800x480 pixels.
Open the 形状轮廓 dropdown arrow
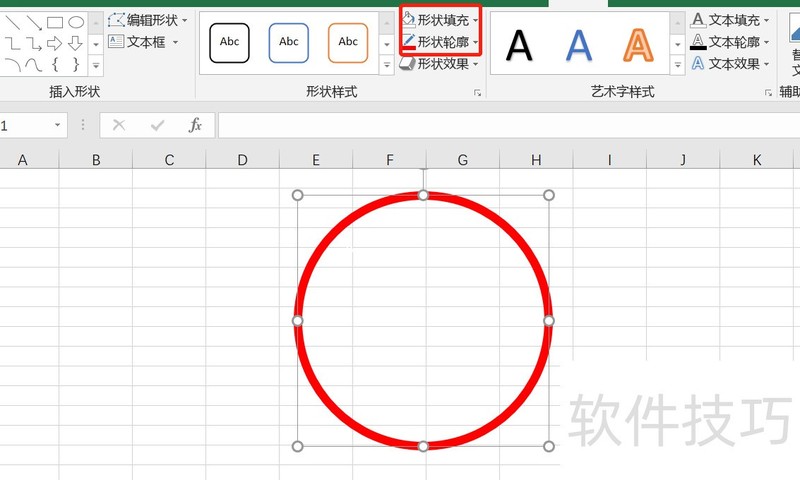click(x=476, y=42)
